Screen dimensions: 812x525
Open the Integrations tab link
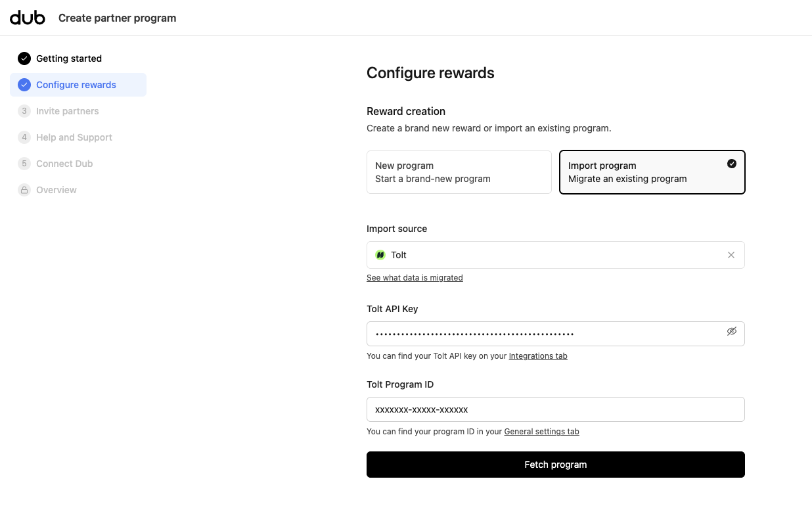tap(538, 356)
